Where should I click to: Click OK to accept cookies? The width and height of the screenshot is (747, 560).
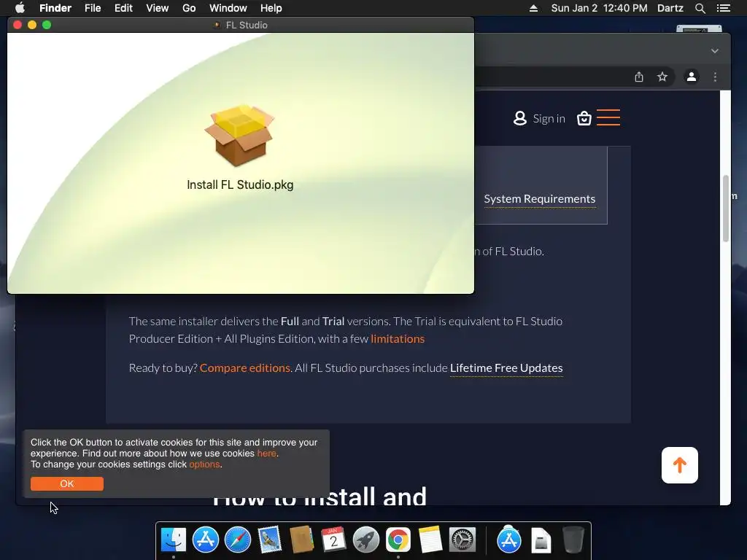66,484
